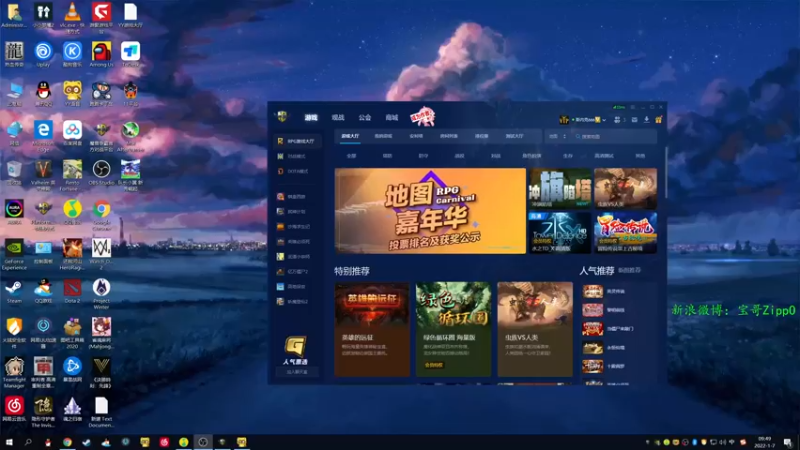Expand the user account dropdown arrow
Viewport: 800px width, 450px height.
pyautogui.click(x=604, y=120)
